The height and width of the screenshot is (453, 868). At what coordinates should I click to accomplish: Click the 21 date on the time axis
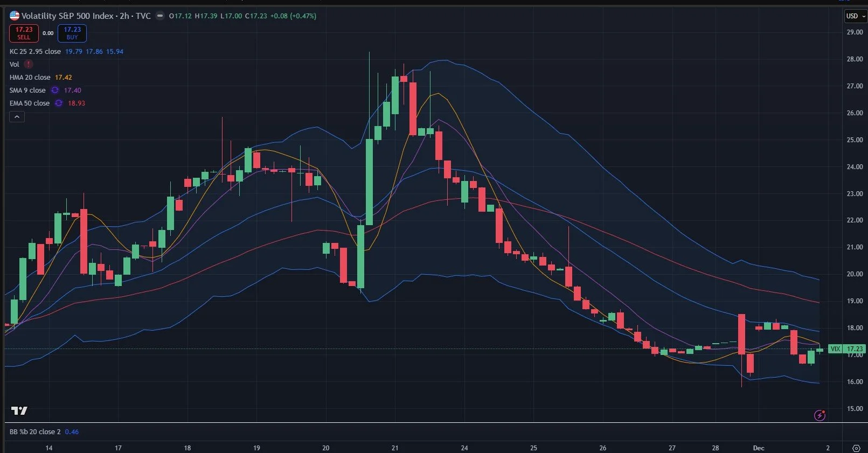395,448
